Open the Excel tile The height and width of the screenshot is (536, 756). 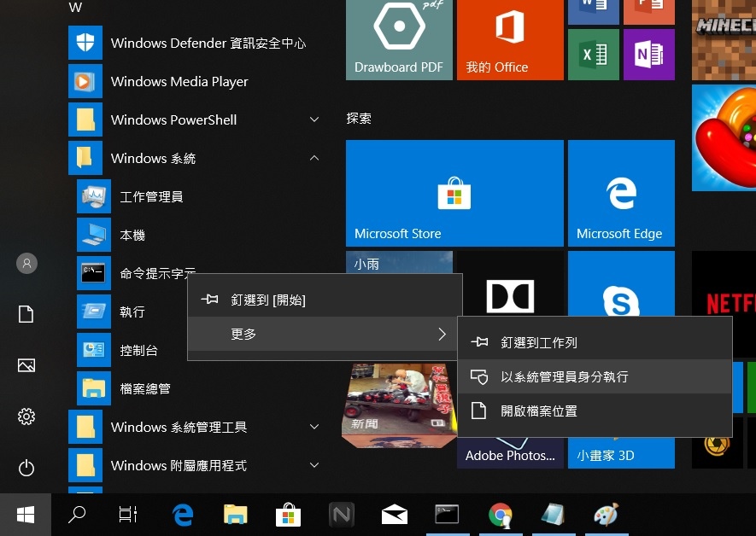tap(594, 55)
